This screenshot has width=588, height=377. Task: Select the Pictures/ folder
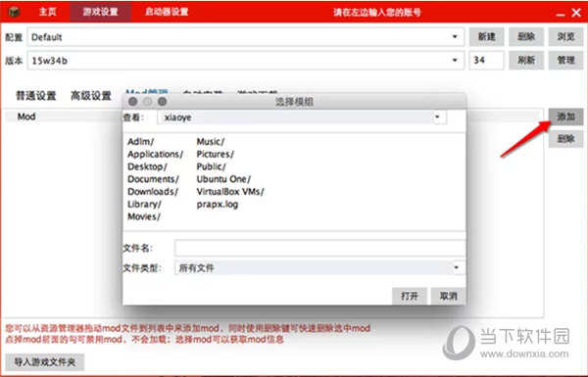pyautogui.click(x=215, y=154)
